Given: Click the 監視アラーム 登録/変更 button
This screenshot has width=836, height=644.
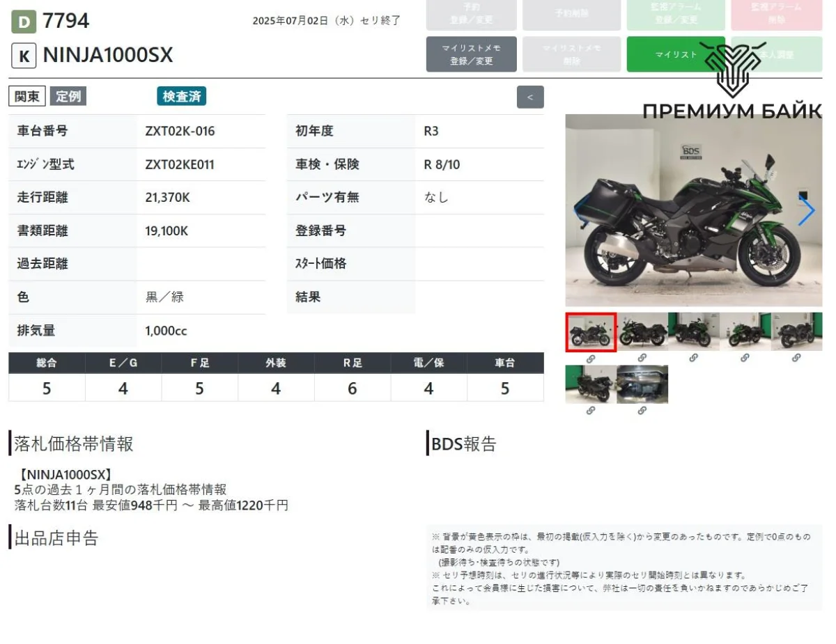Looking at the screenshot, I should click(x=675, y=14).
